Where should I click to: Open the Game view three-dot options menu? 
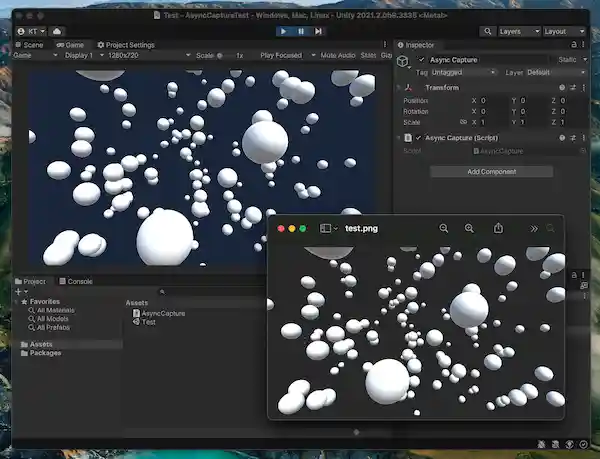pyautogui.click(x=385, y=45)
